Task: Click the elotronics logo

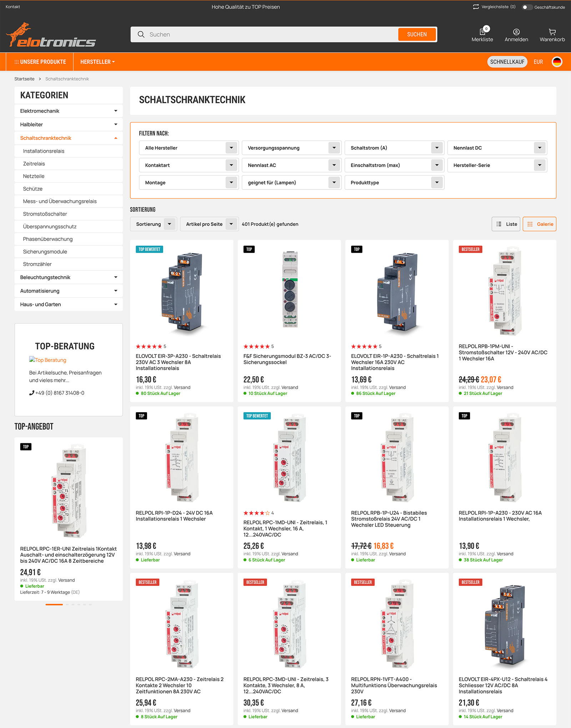Action: tap(51, 35)
